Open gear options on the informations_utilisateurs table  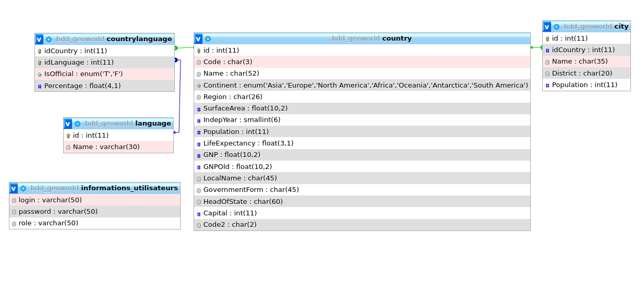(x=23, y=188)
